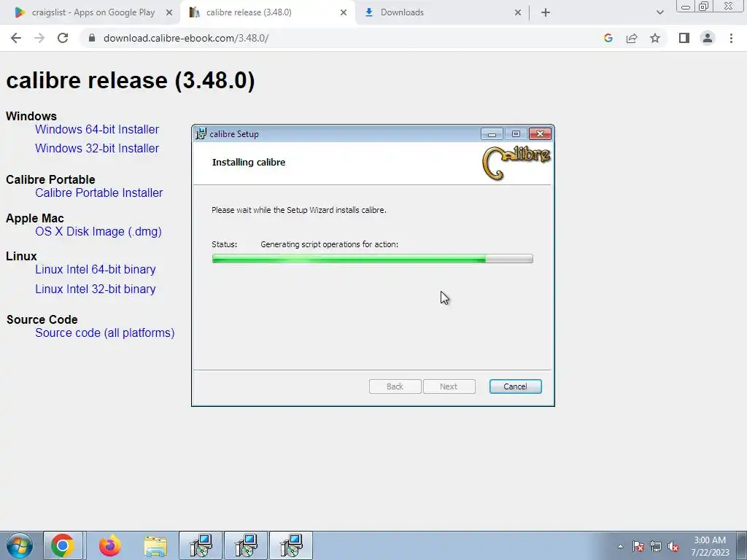
Task: Cancel the calibre installation
Action: pyautogui.click(x=515, y=386)
